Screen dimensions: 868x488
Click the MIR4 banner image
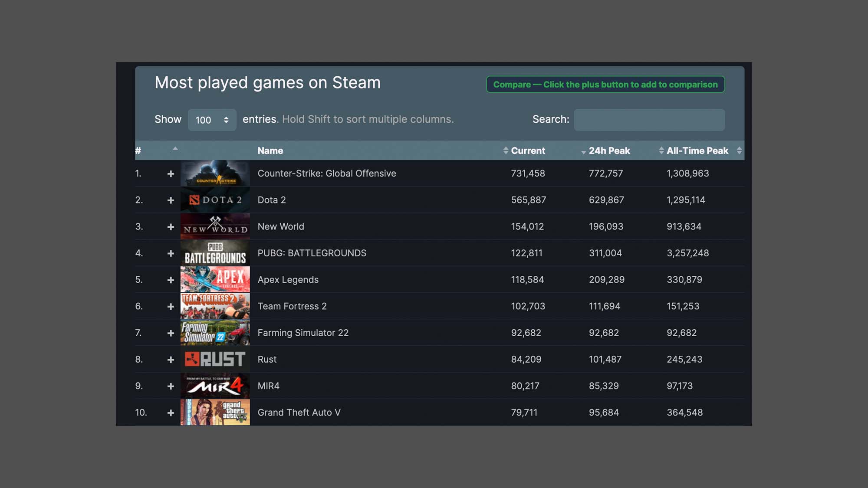click(215, 386)
